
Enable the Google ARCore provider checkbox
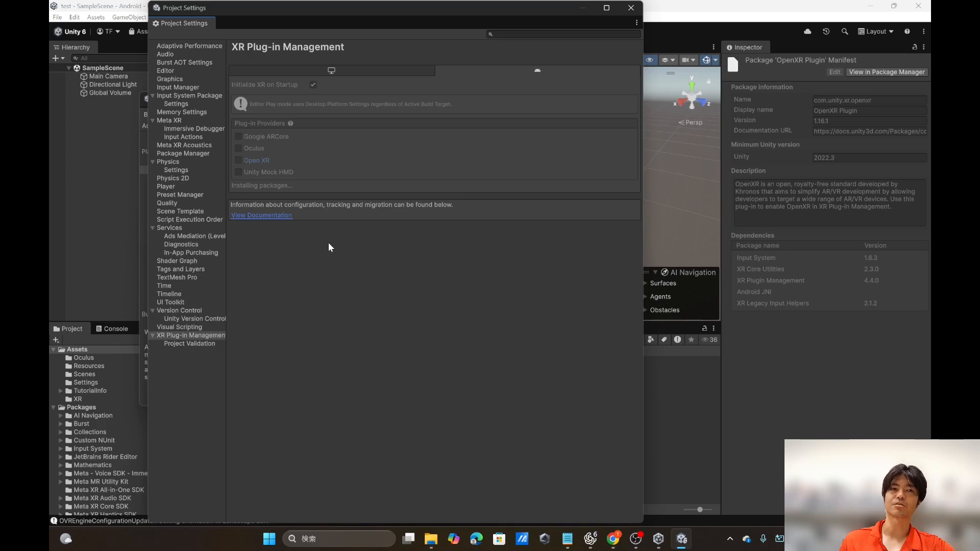pyautogui.click(x=238, y=136)
